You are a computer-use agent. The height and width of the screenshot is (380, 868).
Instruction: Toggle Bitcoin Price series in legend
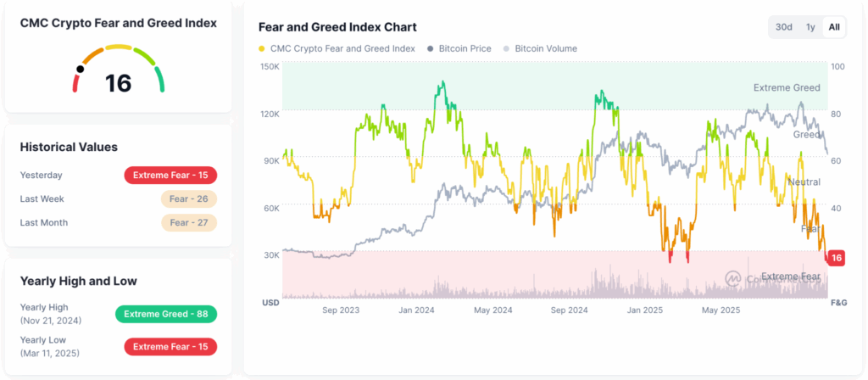click(465, 48)
